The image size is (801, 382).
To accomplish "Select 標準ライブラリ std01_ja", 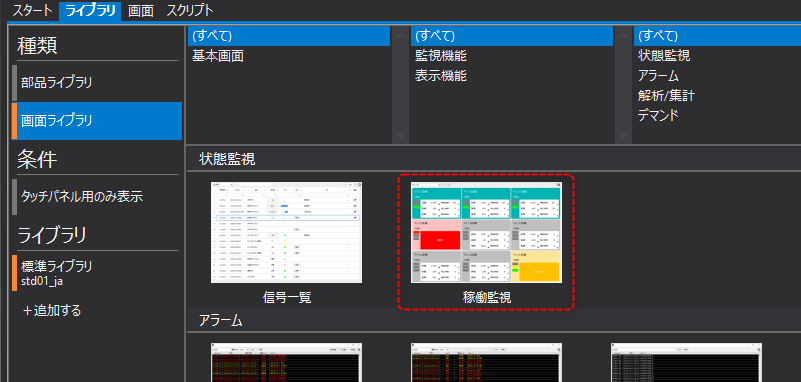I will (97, 273).
